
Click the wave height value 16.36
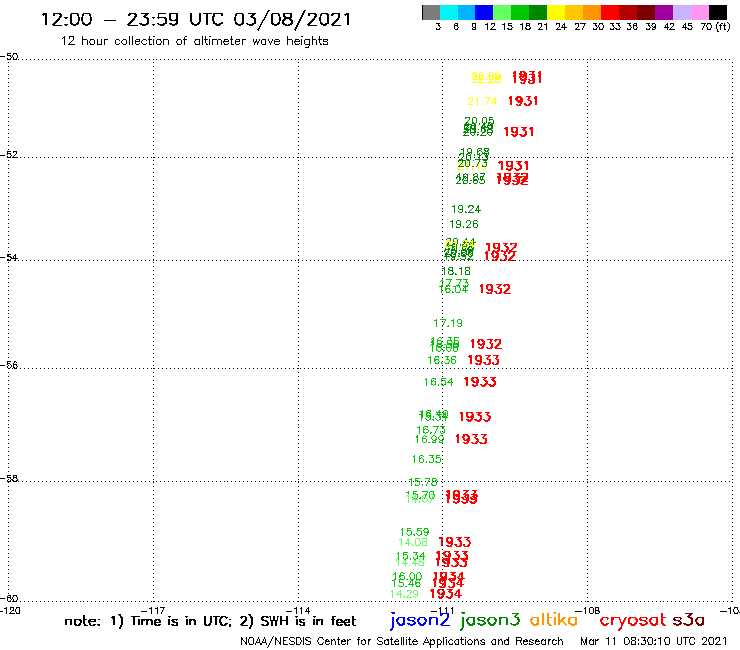(442, 360)
